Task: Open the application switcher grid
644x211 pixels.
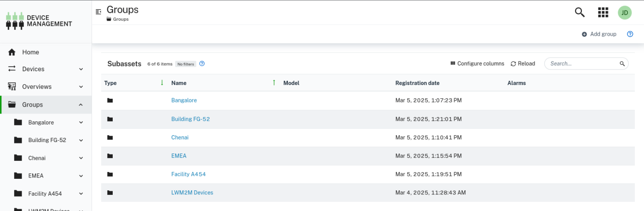Action: pyautogui.click(x=603, y=12)
